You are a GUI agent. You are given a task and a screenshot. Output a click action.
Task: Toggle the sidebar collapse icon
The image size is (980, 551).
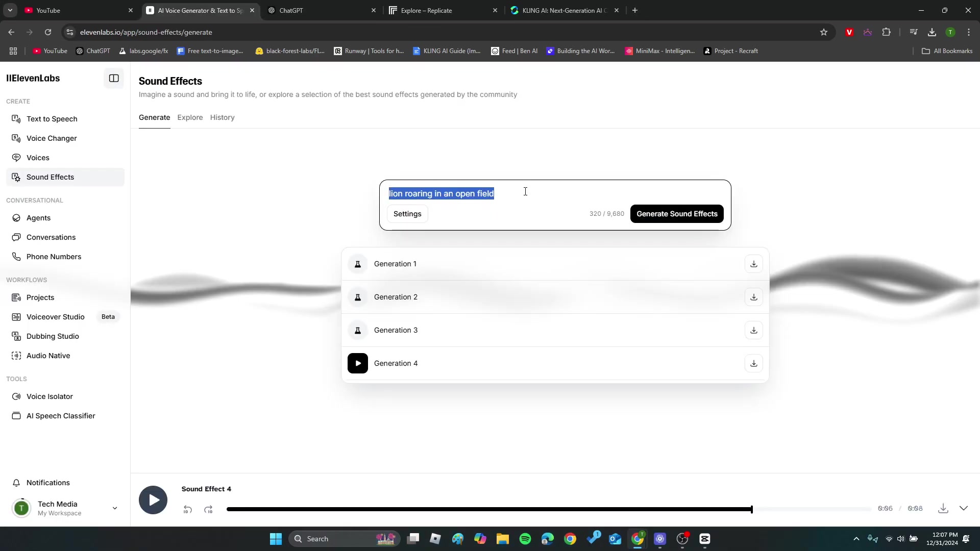click(114, 79)
